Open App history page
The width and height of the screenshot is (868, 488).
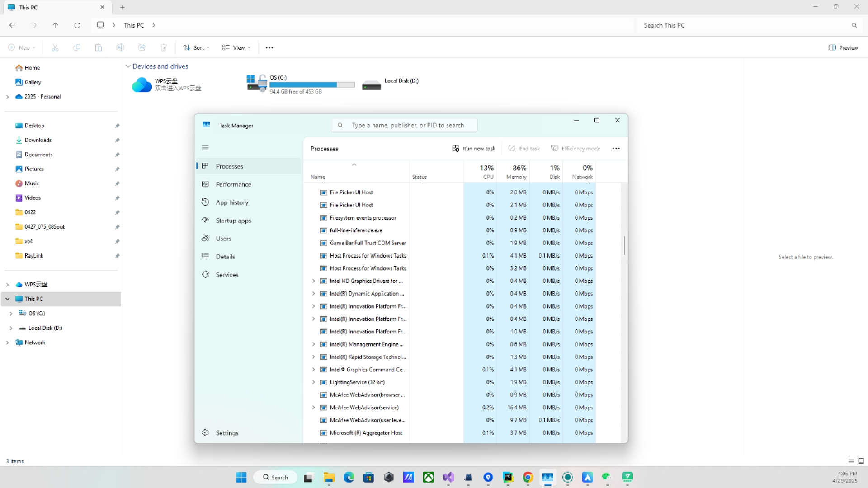249,202
